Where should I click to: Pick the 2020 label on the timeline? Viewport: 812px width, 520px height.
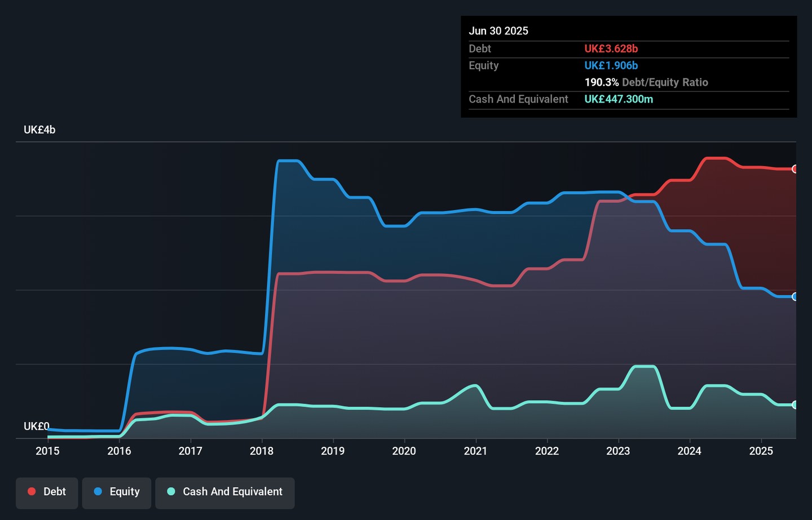(404, 451)
